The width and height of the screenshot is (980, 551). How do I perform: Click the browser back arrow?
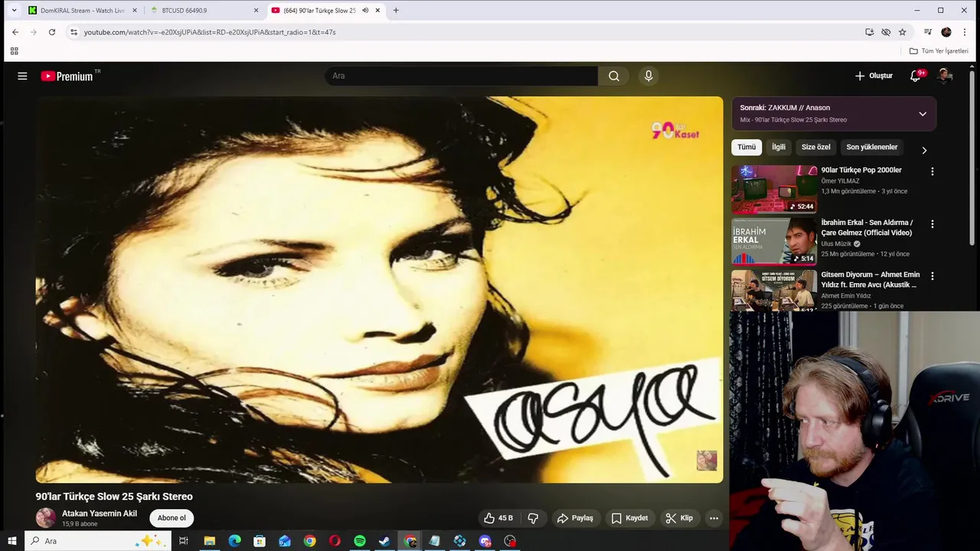(x=15, y=32)
